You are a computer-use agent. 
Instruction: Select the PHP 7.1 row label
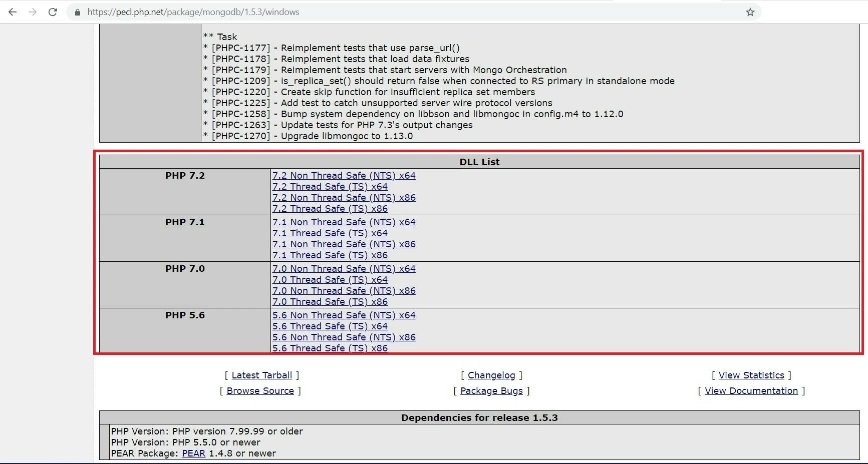(185, 222)
